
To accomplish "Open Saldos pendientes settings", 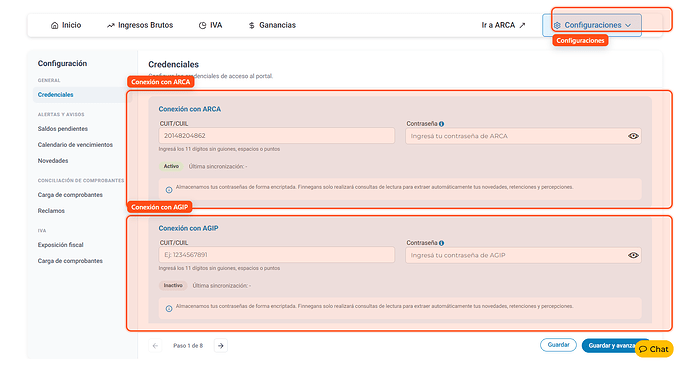I will pos(63,128).
